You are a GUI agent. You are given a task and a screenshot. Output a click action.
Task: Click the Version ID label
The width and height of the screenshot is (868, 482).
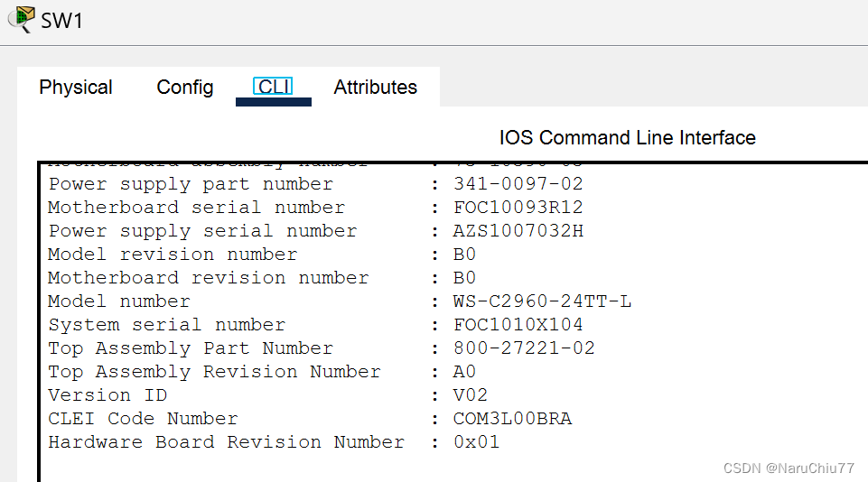click(x=107, y=395)
